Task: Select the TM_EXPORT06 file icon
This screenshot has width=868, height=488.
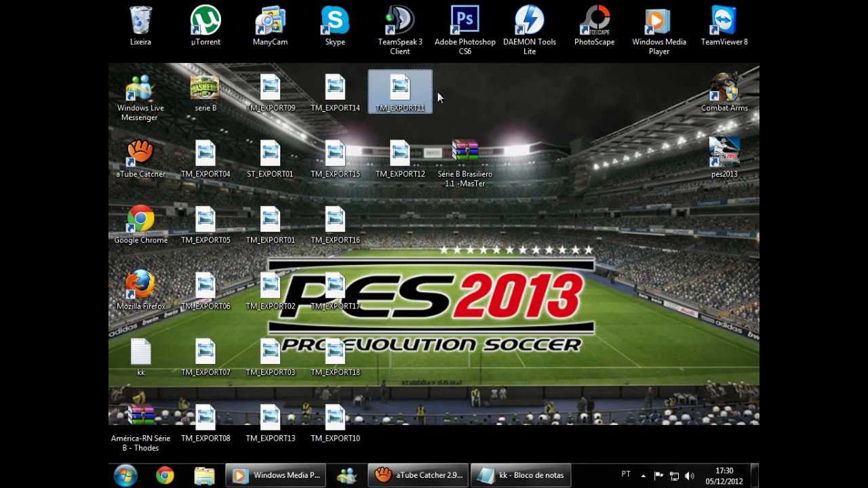Action: pos(205,291)
